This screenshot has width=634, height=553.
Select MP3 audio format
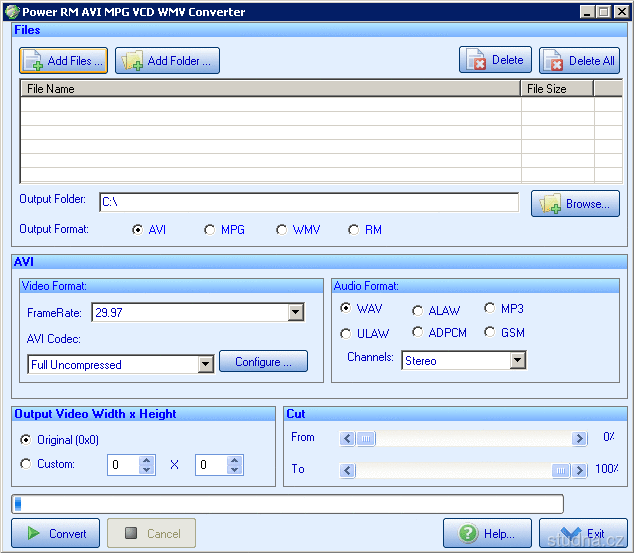(490, 309)
